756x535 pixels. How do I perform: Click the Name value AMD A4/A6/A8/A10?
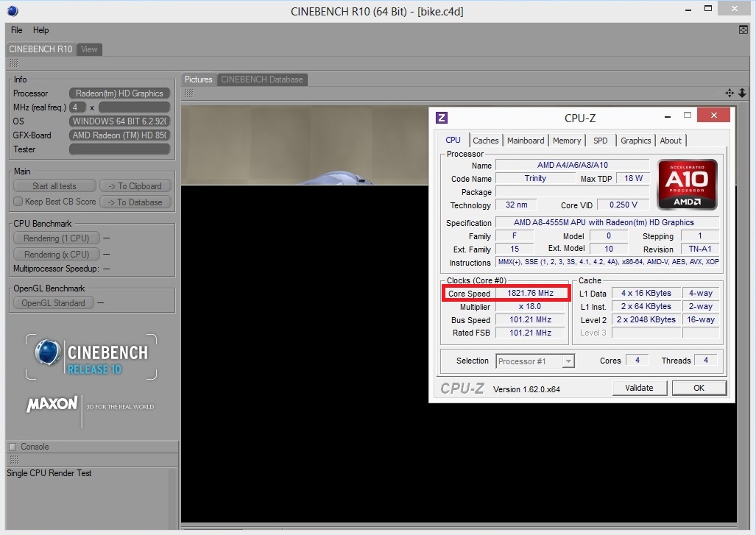(573, 165)
